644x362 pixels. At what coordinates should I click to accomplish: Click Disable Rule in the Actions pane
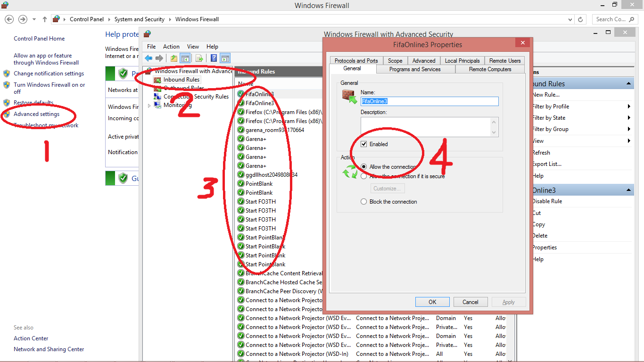(547, 201)
